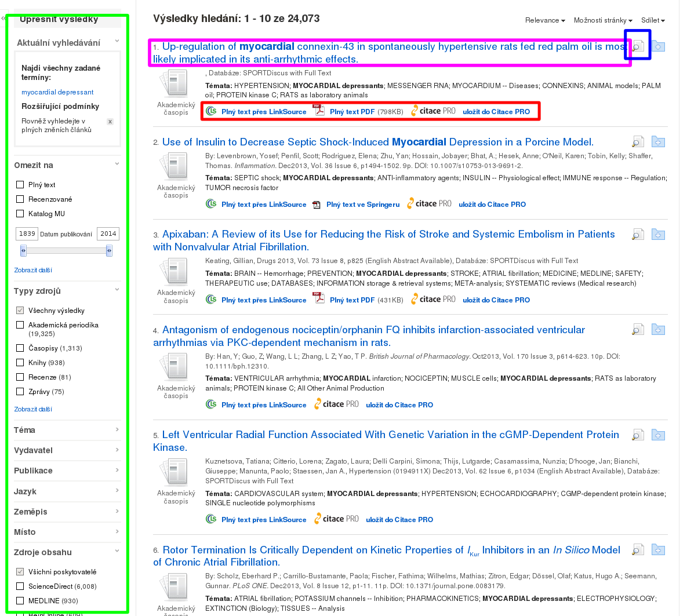The image size is (687, 616).
Task: Check the ScienceDirect provider checkbox
Action: click(x=20, y=586)
